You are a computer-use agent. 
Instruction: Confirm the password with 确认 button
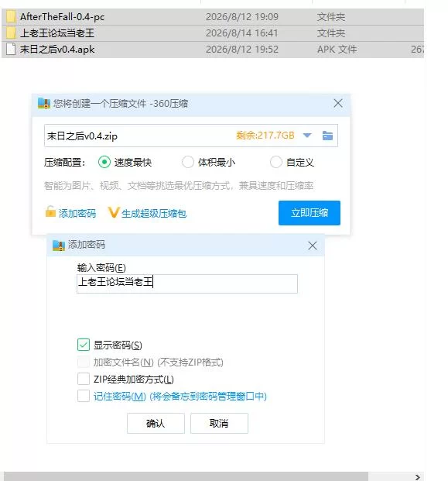click(156, 424)
